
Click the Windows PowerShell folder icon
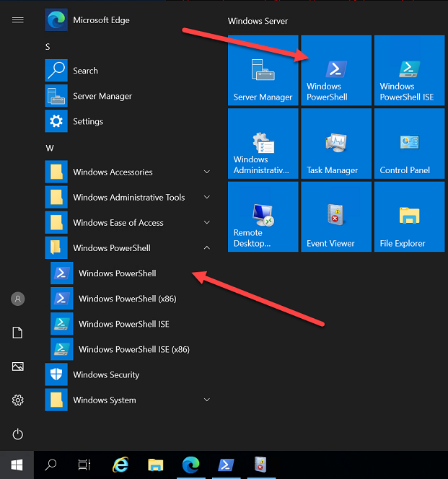click(56, 247)
